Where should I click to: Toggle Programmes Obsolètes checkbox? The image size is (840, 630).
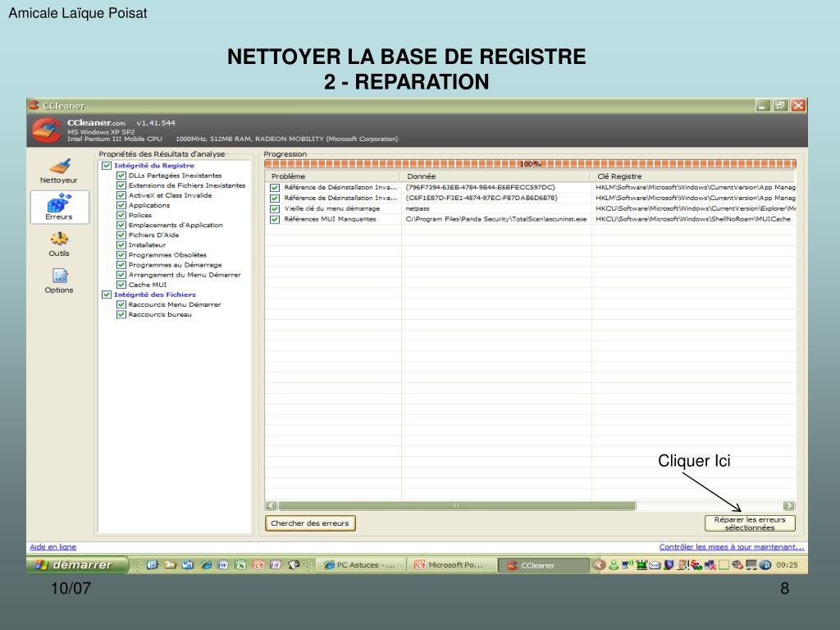(121, 254)
